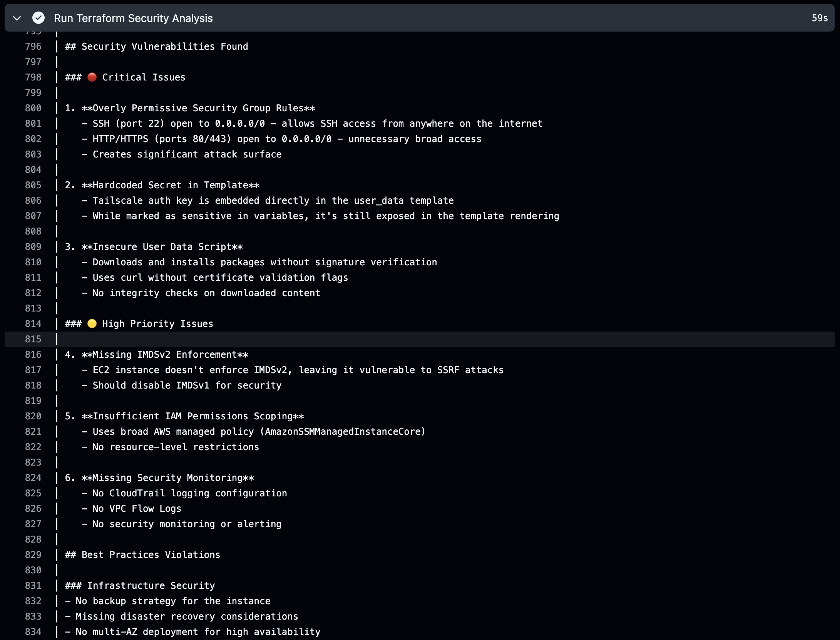Screen dimensions: 840x640
Task: Select line number 805
Action: coord(33,185)
